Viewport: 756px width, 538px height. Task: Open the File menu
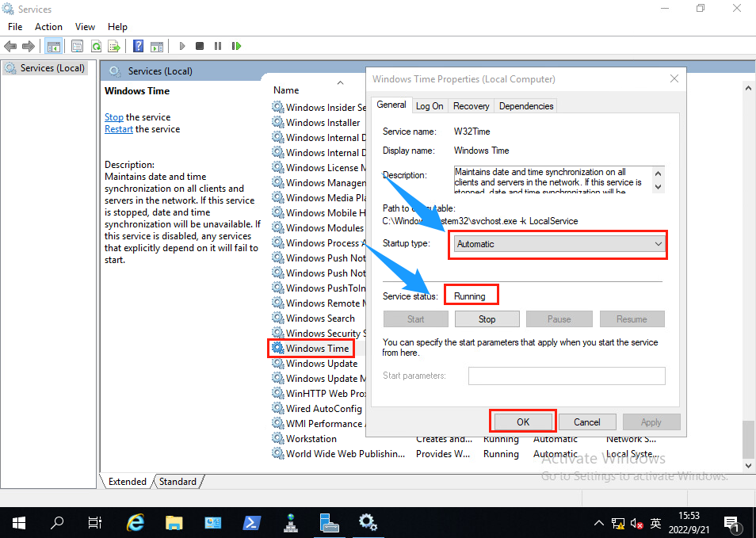pos(15,27)
